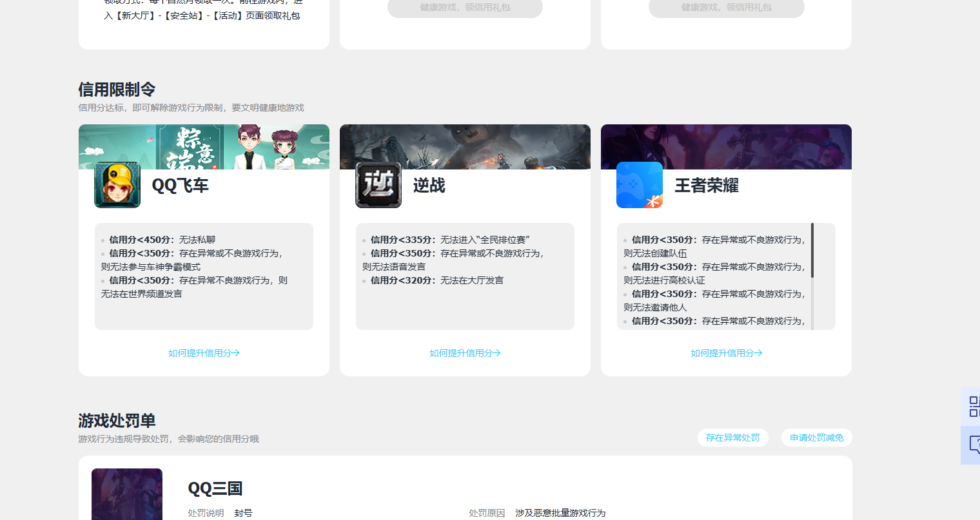Click 信用分<450分：无法私聊 rule
980x520 pixels.
162,240
